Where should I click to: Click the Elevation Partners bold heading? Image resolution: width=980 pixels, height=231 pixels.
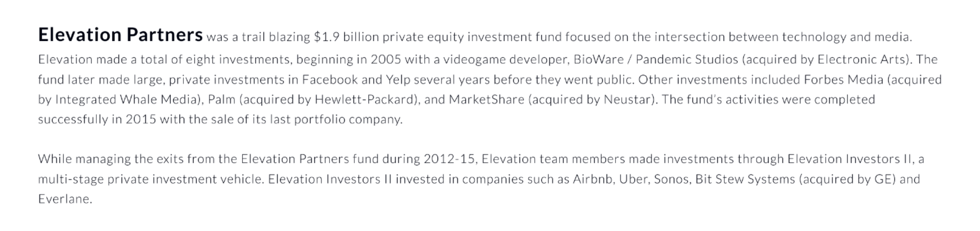pos(120,35)
